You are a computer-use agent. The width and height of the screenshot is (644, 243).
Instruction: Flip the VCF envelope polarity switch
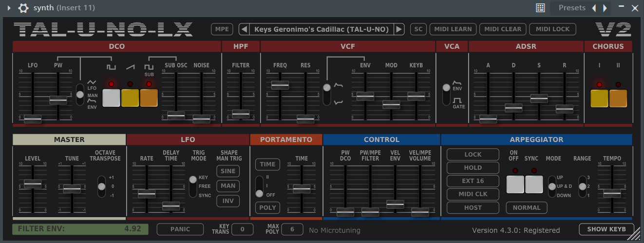[327, 94]
